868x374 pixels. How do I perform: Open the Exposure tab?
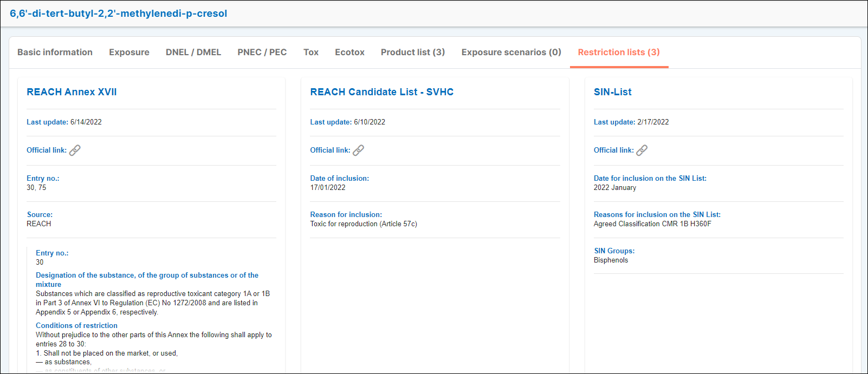(x=129, y=53)
